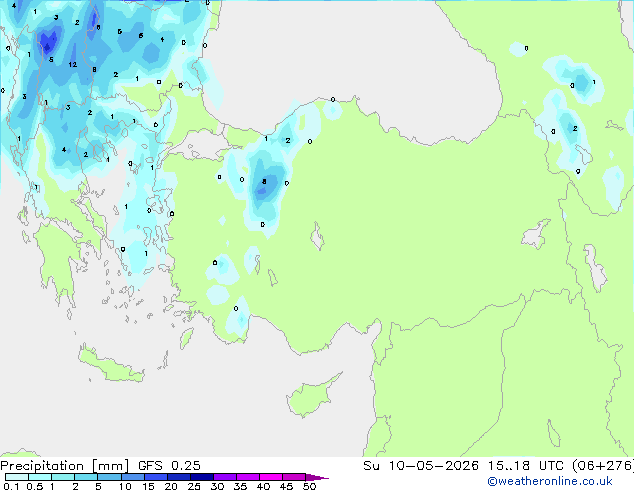Click the 'Precipitation [mm]' title text
The image size is (634, 490).
[65, 466]
